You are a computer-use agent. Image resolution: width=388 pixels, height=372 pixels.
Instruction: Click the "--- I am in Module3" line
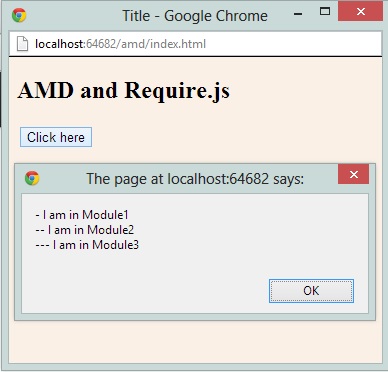pyautogui.click(x=87, y=245)
